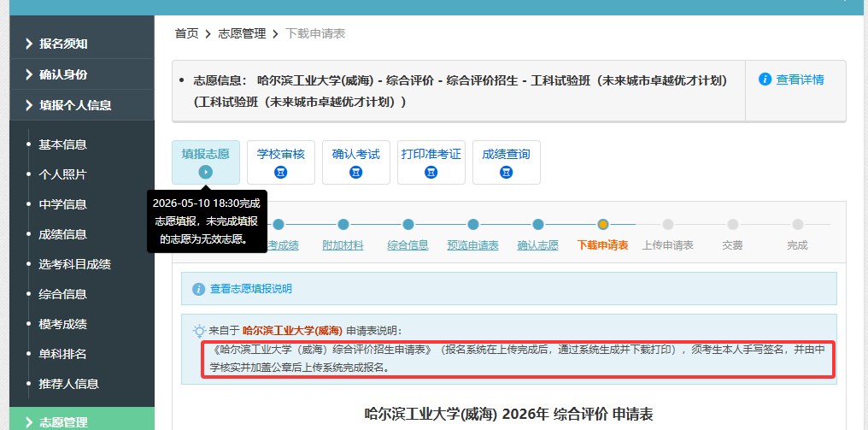Click the hourglass icon under 学校审核
The width and height of the screenshot is (868, 430).
pyautogui.click(x=281, y=173)
